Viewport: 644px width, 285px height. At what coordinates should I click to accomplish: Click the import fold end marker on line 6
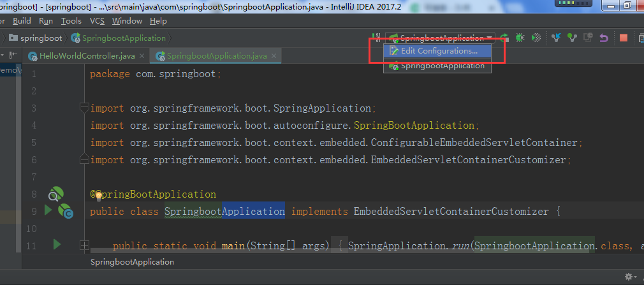84,159
